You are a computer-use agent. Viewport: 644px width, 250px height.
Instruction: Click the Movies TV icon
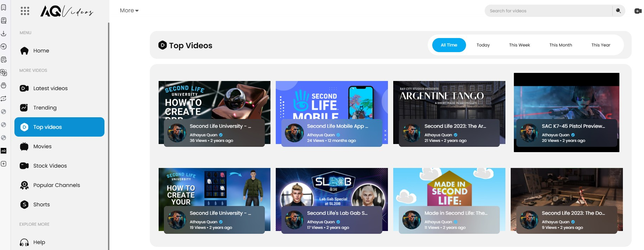24,146
